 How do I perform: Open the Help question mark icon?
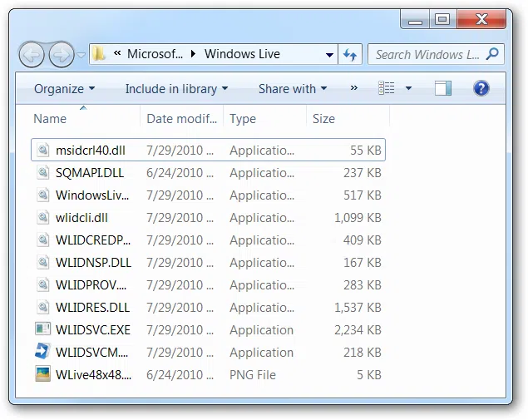tap(481, 88)
